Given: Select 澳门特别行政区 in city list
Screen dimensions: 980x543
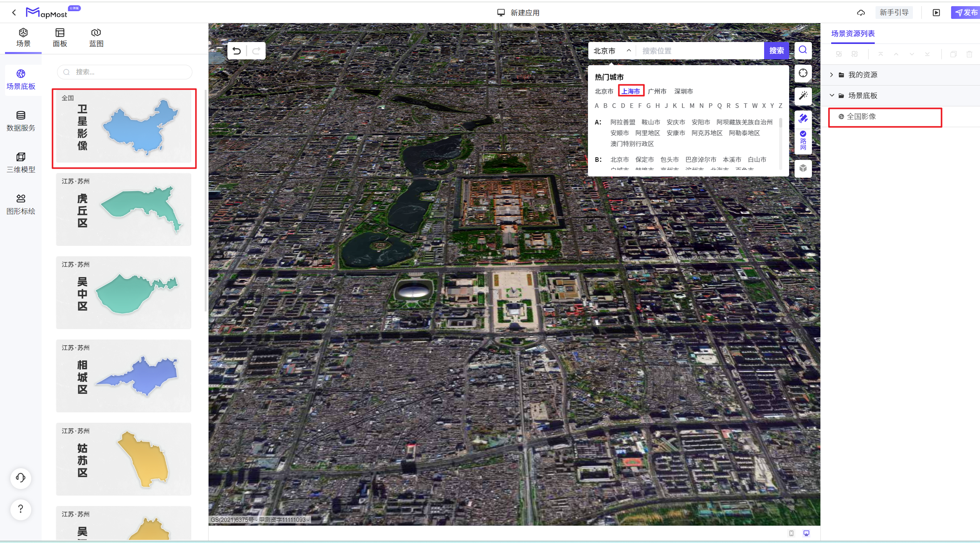Looking at the screenshot, I should (632, 144).
